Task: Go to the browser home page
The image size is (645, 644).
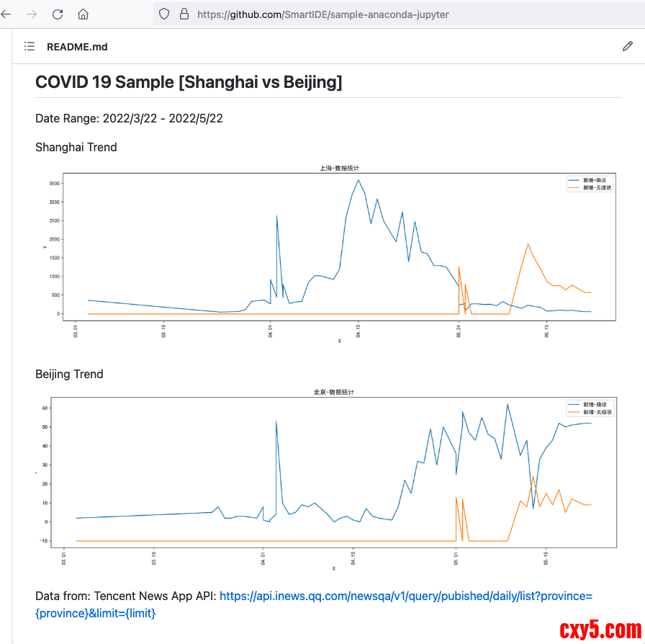Action: [x=84, y=14]
